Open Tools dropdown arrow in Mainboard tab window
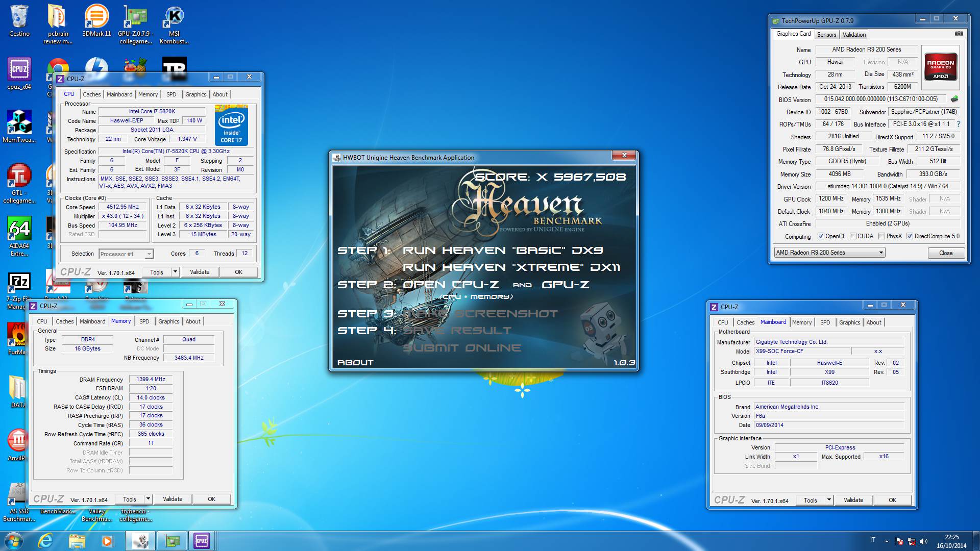Image resolution: width=980 pixels, height=551 pixels. tap(829, 500)
